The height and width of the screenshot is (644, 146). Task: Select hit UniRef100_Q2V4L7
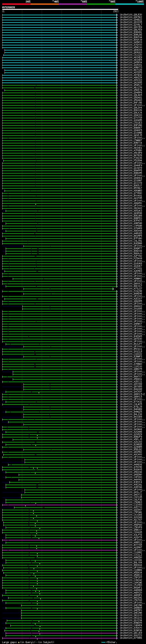[x=131, y=25]
